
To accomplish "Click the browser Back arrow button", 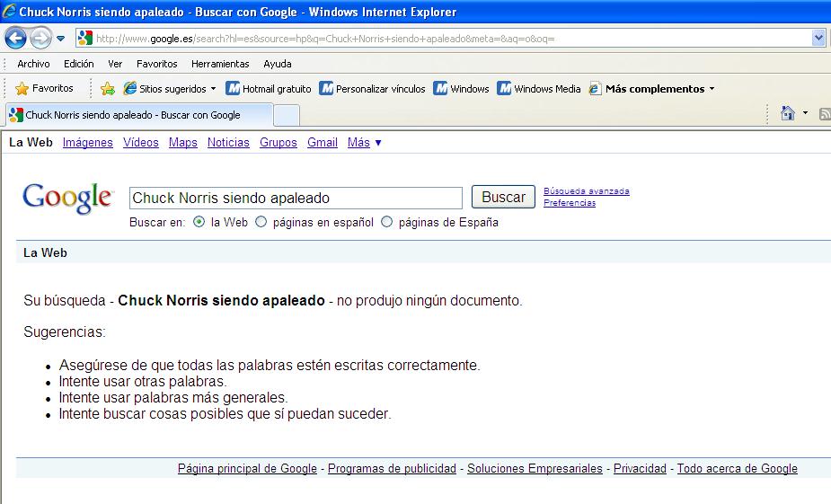I will [16, 38].
